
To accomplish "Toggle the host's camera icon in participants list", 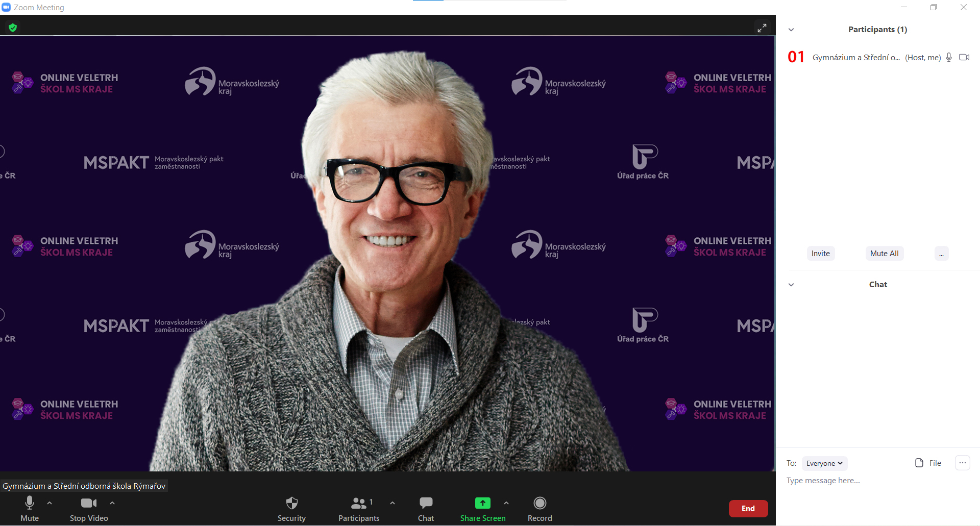I will pos(964,57).
